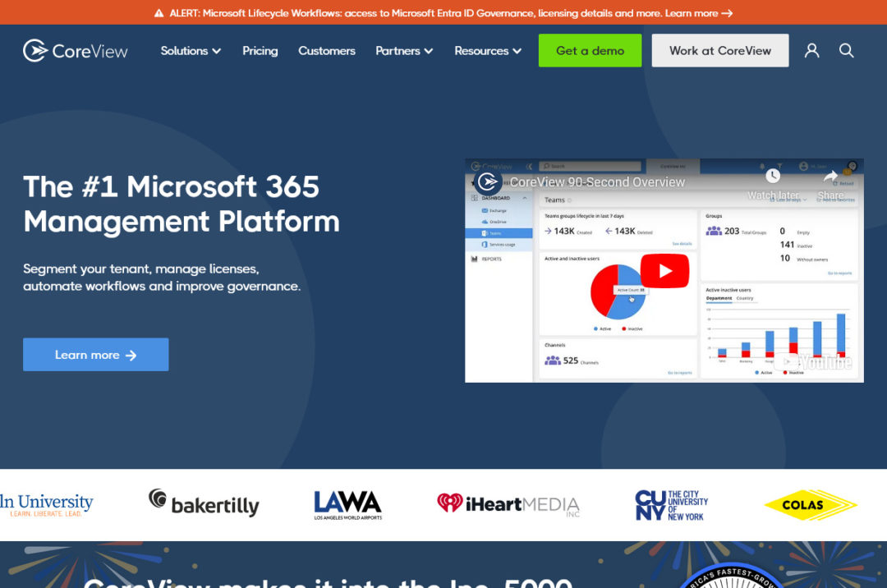Image resolution: width=887 pixels, height=588 pixels.
Task: Click the Work at CoreView button
Action: pos(720,50)
